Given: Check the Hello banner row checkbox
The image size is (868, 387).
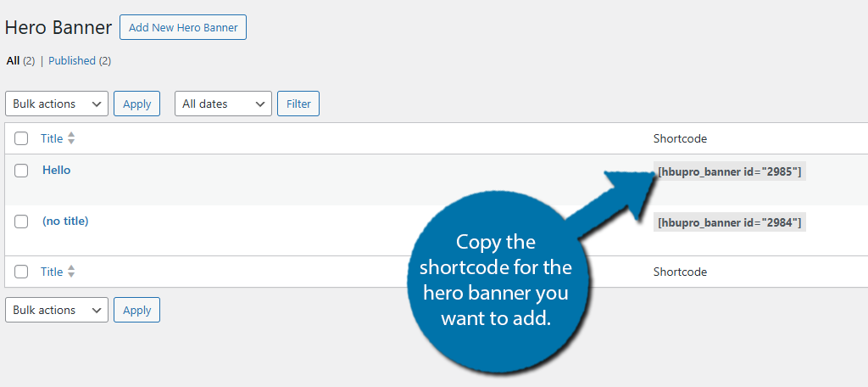Looking at the screenshot, I should (x=21, y=171).
